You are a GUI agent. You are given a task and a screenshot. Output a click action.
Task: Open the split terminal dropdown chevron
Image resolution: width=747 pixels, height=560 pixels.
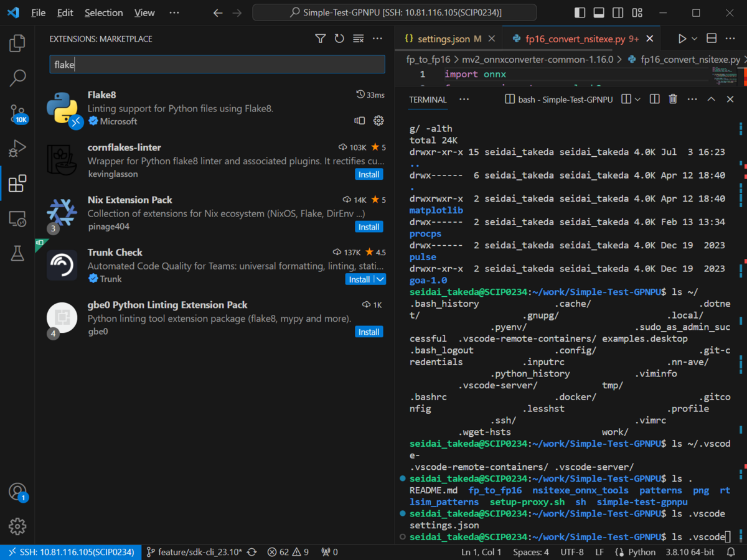point(637,99)
